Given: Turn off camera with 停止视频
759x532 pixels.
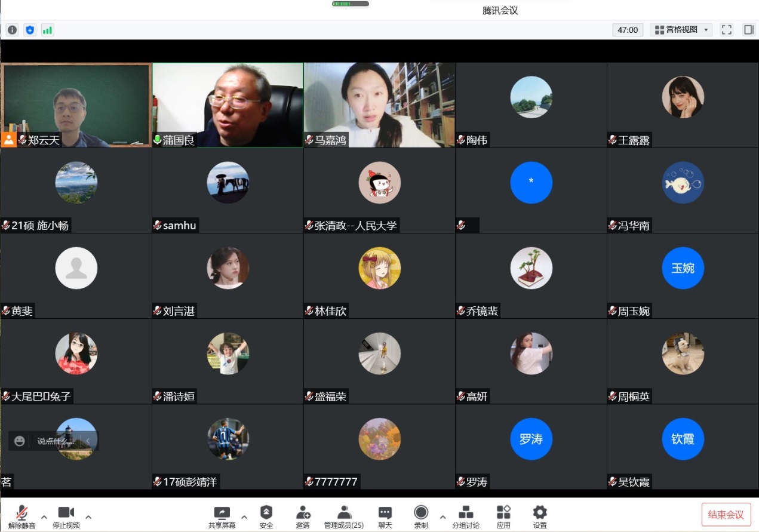Looking at the screenshot, I should tap(66, 516).
